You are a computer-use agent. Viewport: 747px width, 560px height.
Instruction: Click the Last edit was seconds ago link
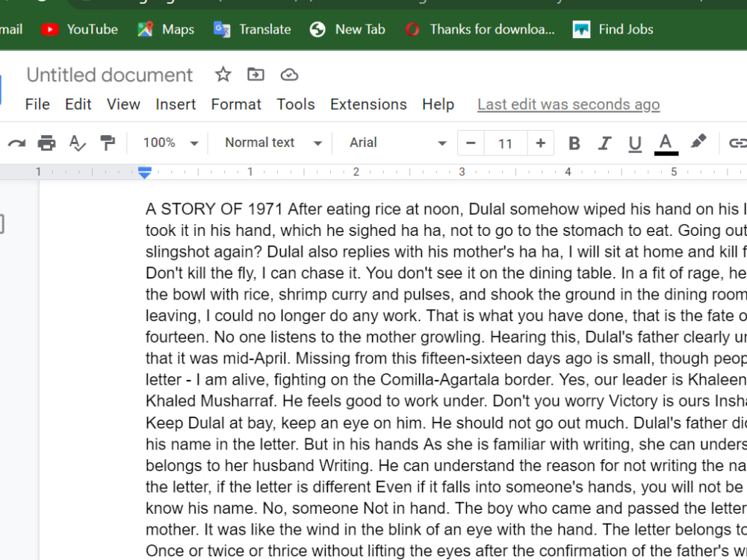(568, 105)
